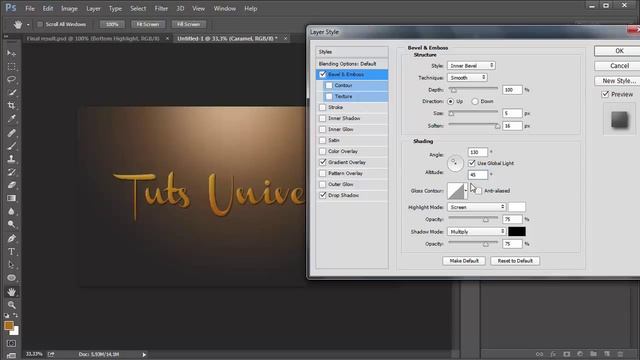
Task: Select the Lasso tool
Action: [x=11, y=79]
